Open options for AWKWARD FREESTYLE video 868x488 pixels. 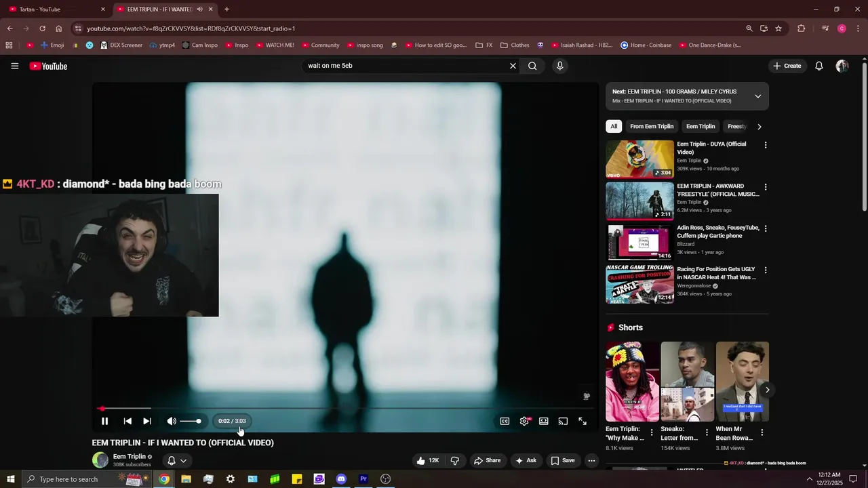[x=766, y=187]
